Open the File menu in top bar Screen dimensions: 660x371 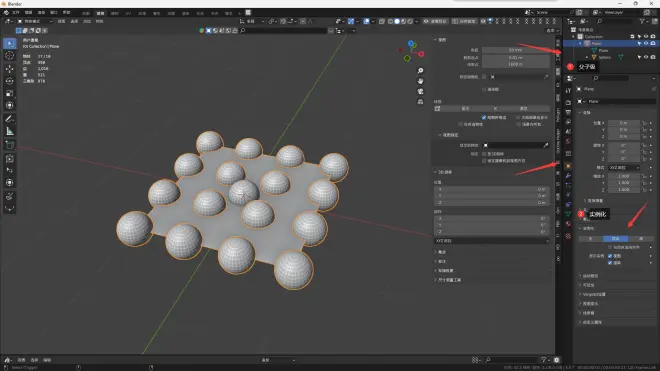point(16,13)
